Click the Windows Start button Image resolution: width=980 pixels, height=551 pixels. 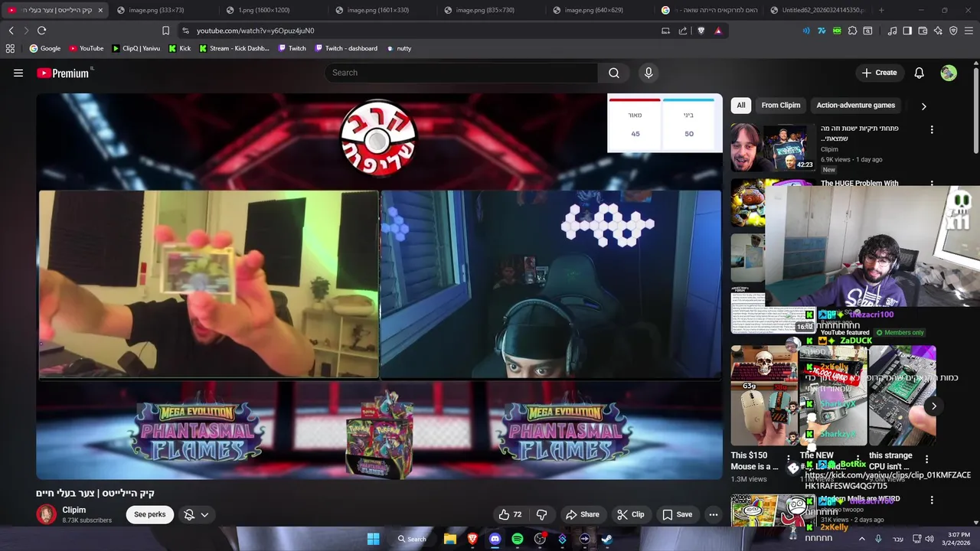pos(373,539)
